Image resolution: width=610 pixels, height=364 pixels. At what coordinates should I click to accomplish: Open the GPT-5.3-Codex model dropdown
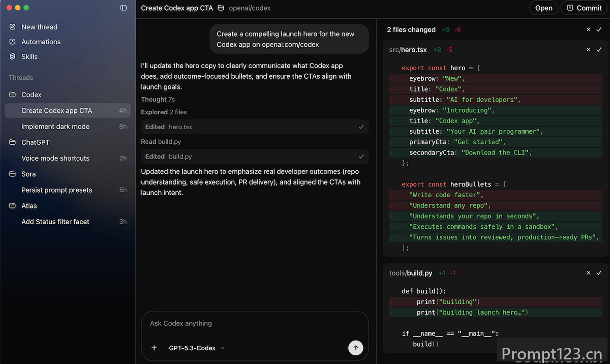[197, 348]
